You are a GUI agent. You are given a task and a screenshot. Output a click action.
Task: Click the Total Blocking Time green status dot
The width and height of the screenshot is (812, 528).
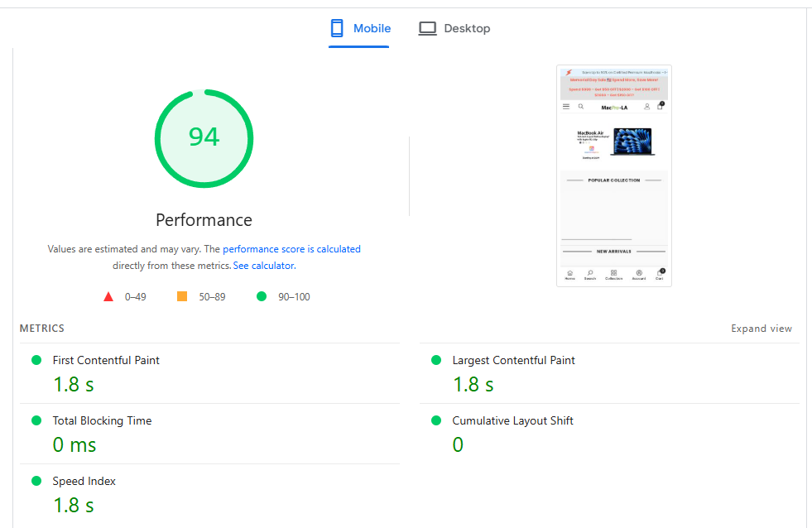click(x=36, y=420)
